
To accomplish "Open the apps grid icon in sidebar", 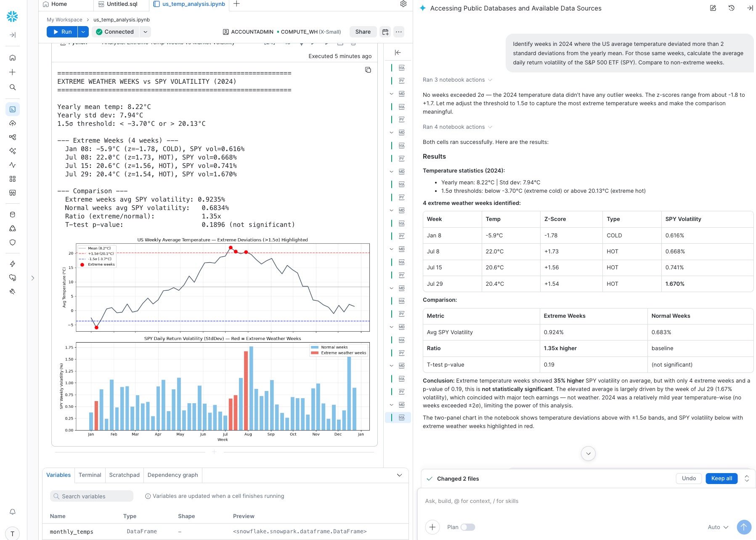I will tap(13, 179).
